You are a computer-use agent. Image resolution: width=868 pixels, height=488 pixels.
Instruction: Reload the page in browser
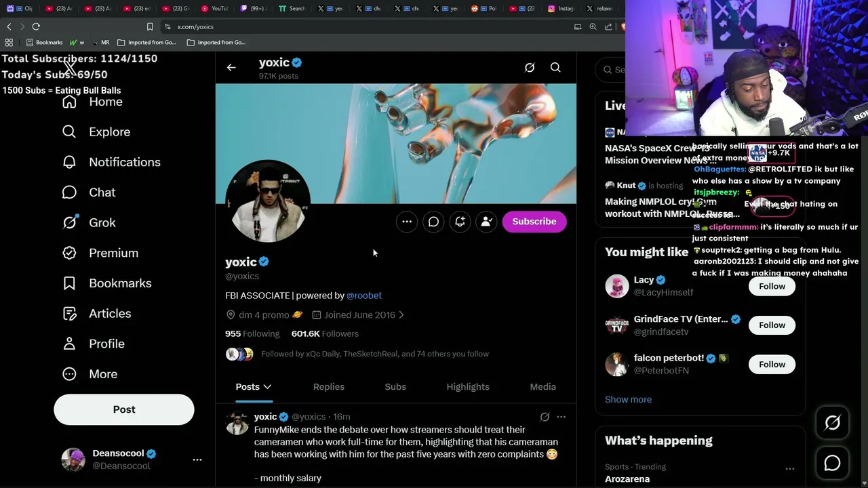point(36,26)
